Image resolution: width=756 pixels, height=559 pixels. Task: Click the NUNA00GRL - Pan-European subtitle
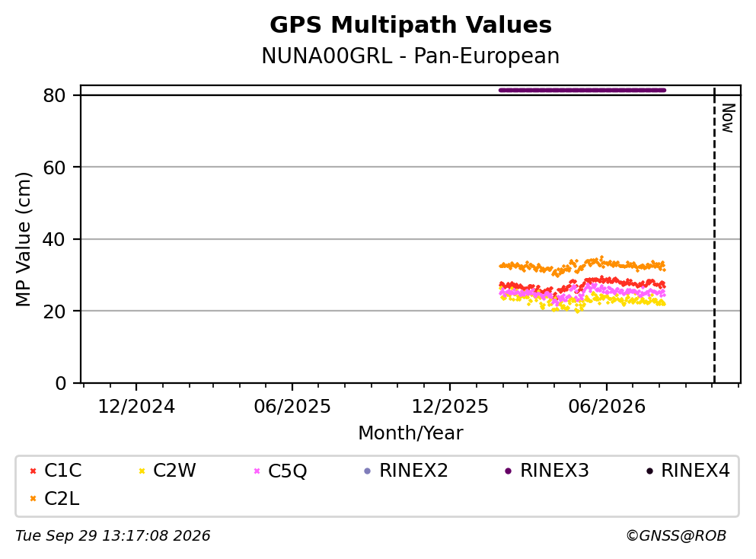tap(410, 56)
